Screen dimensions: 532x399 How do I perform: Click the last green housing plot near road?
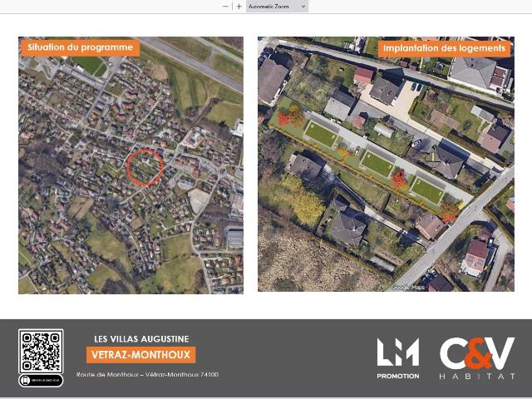coord(428,190)
